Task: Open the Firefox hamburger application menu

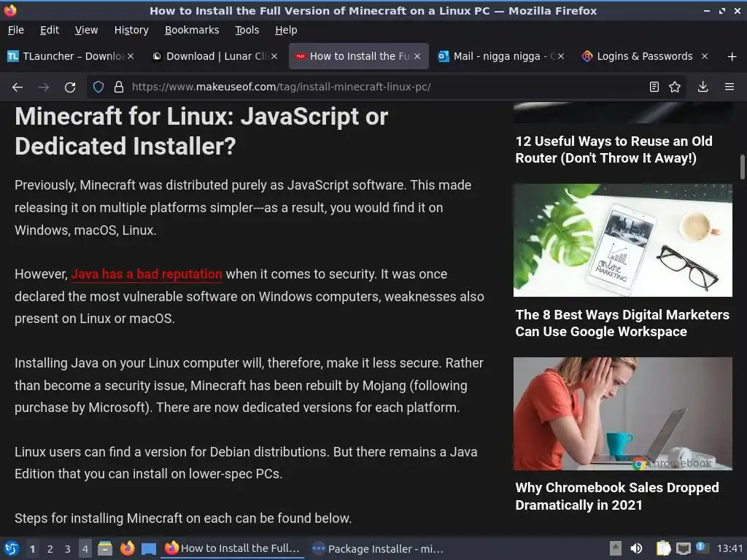Action: click(729, 87)
